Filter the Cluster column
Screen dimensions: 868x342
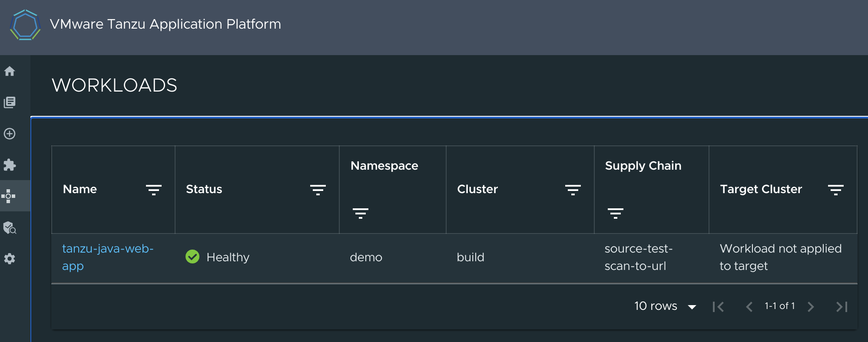tap(573, 190)
